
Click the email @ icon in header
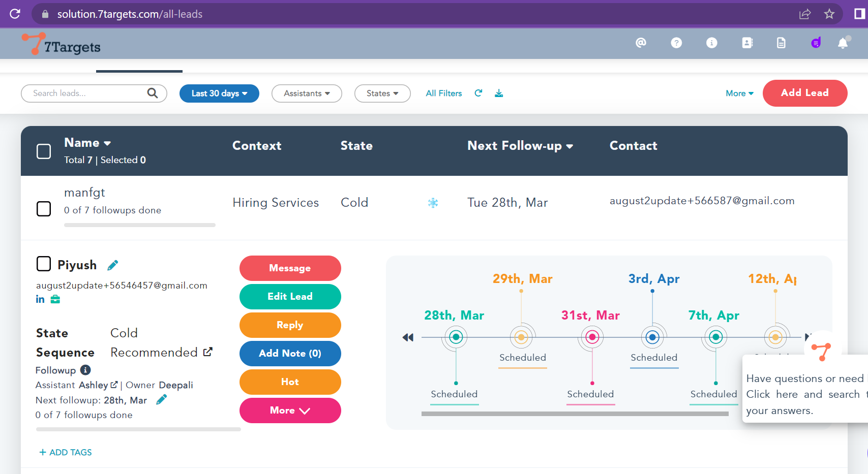click(641, 43)
